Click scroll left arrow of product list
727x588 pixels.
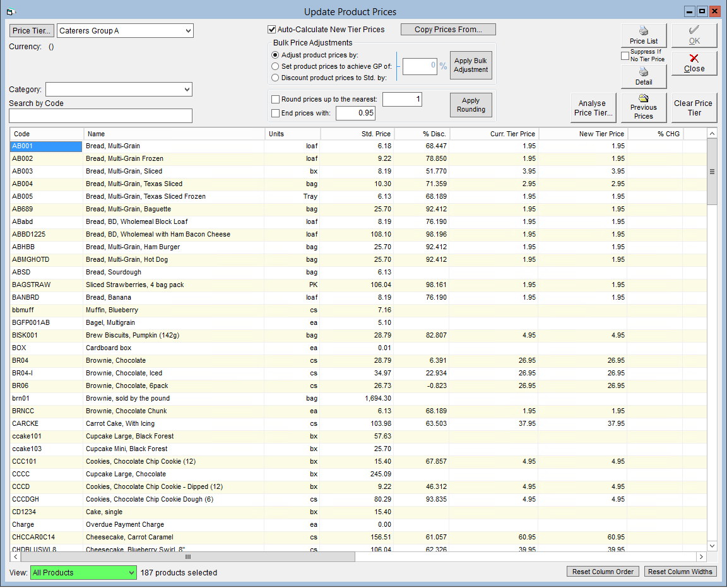pyautogui.click(x=15, y=556)
